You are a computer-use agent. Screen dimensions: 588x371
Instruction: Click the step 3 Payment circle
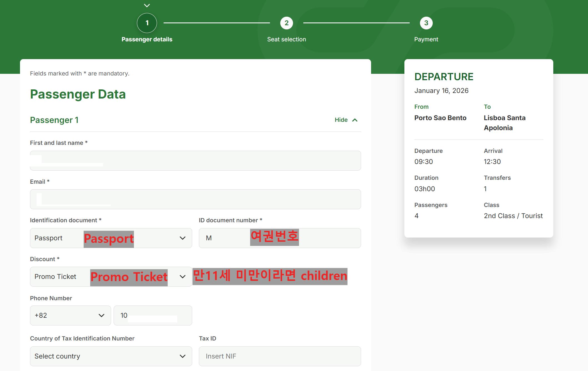pyautogui.click(x=426, y=23)
